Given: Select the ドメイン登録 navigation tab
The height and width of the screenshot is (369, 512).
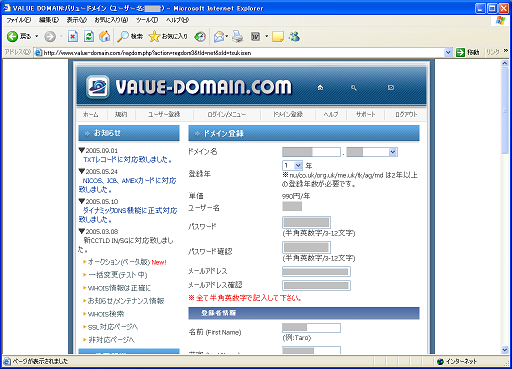Looking at the screenshot, I should (x=288, y=115).
